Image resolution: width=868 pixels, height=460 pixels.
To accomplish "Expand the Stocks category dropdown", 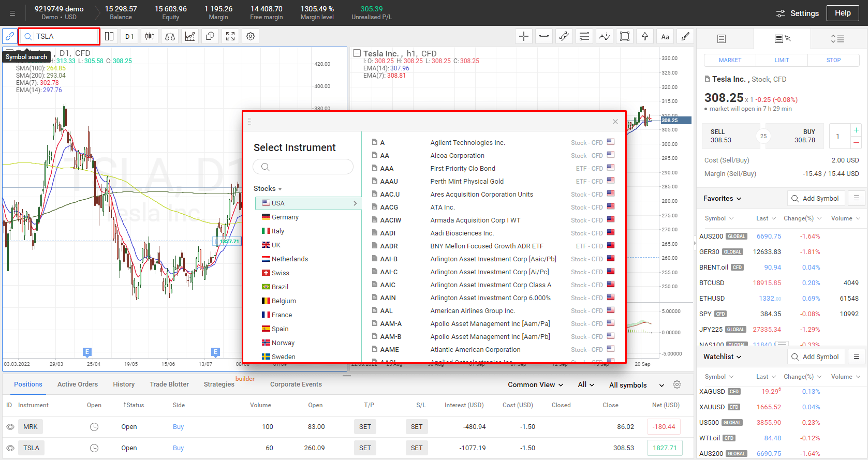I will [x=268, y=189].
